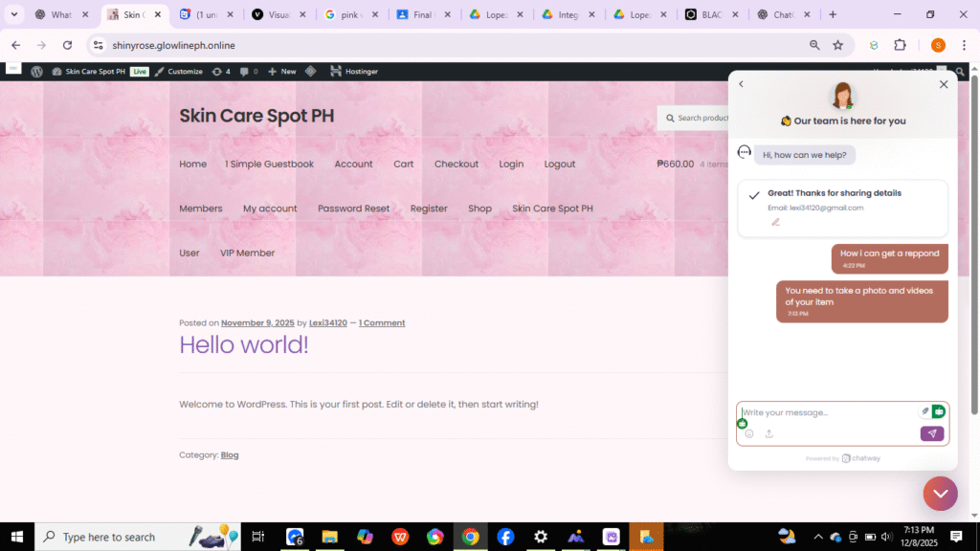Click the file upload icon in chat
This screenshot has height=551, width=980.
pos(768,433)
